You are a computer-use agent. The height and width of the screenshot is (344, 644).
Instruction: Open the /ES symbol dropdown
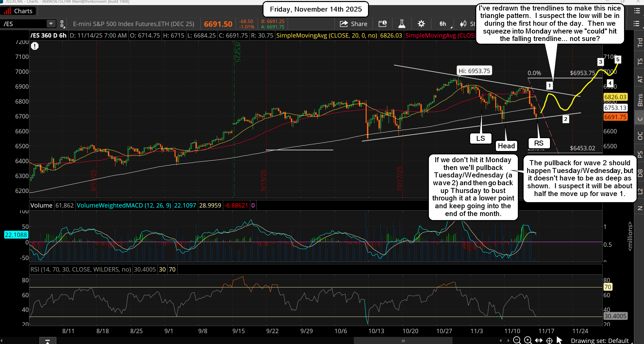coord(51,24)
